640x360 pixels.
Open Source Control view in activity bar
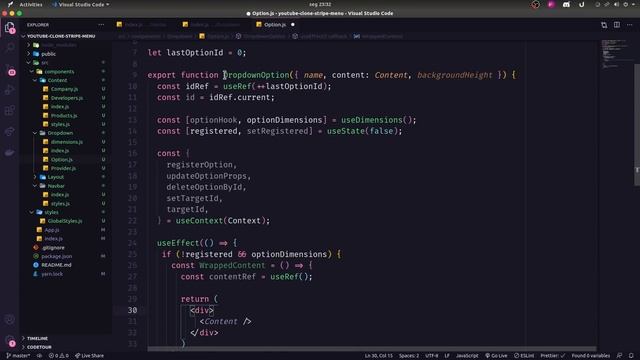(x=9, y=69)
